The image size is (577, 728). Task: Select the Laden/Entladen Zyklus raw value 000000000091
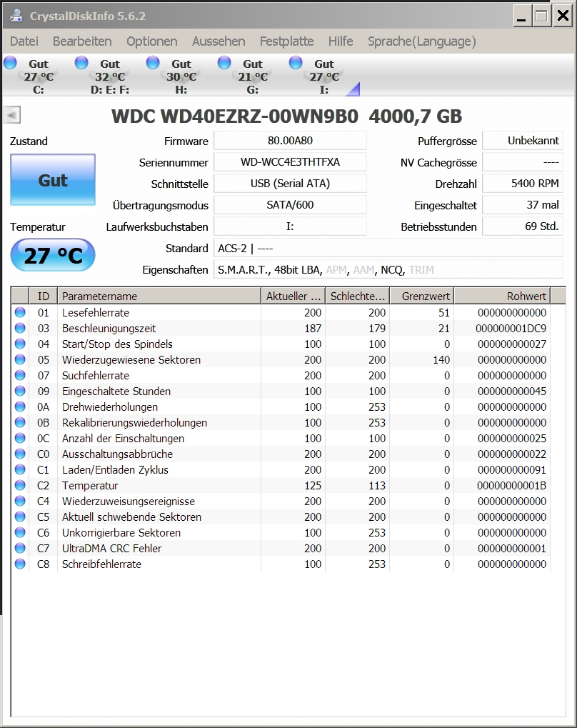click(512, 470)
